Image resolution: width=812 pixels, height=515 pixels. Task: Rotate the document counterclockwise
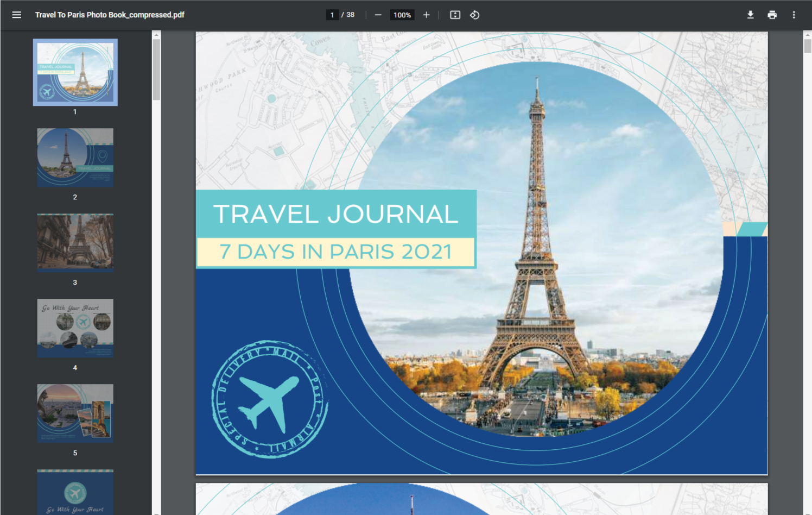(475, 15)
